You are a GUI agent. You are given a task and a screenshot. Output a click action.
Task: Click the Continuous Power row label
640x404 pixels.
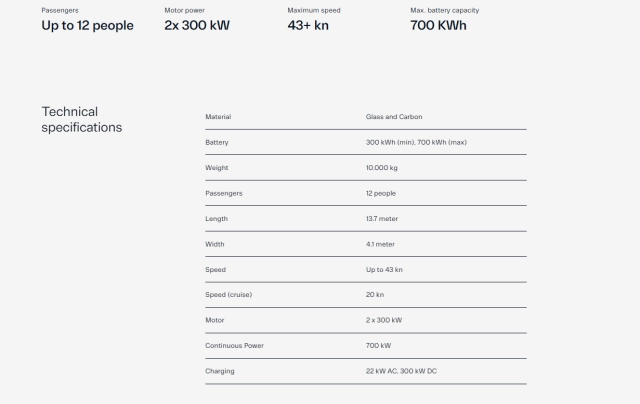(234, 346)
